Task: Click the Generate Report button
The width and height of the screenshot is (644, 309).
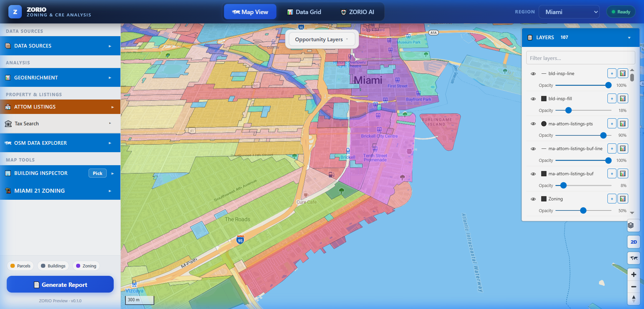Action: [x=60, y=285]
